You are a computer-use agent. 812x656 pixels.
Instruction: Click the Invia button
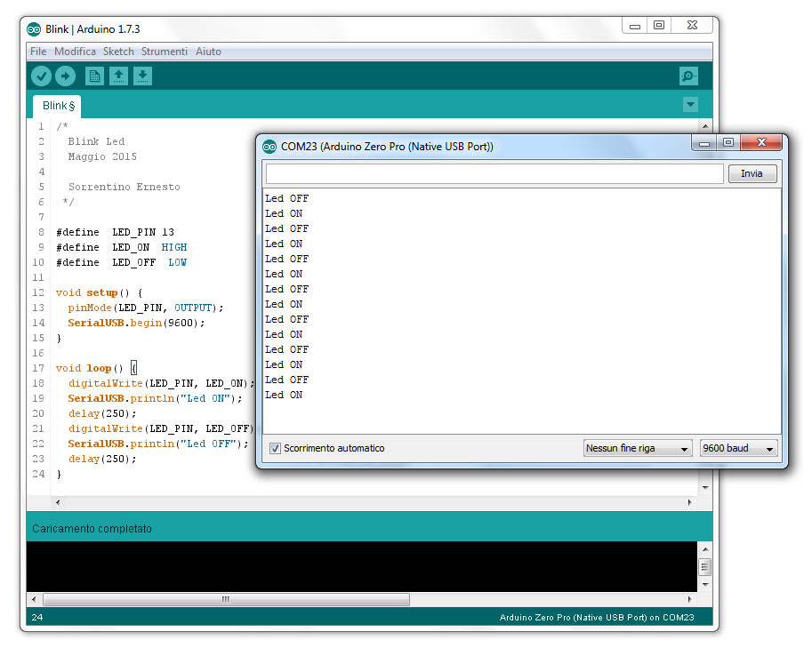752,173
